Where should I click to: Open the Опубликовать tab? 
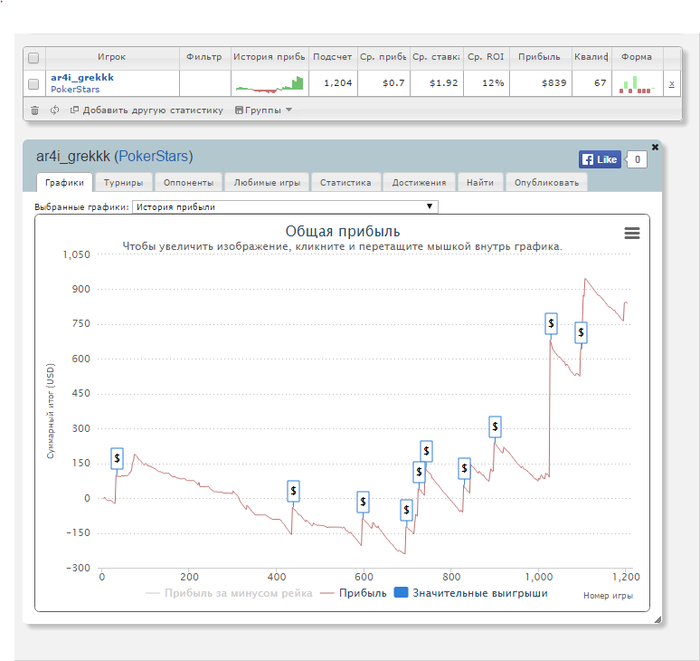click(546, 183)
